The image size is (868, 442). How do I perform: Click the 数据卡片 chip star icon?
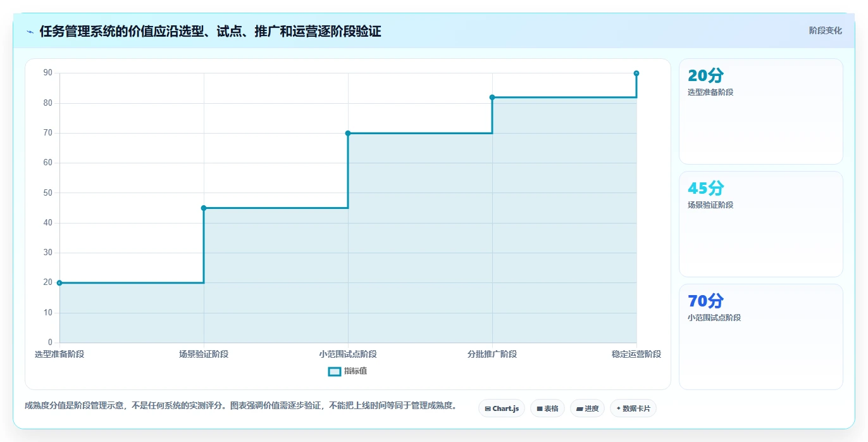click(618, 408)
